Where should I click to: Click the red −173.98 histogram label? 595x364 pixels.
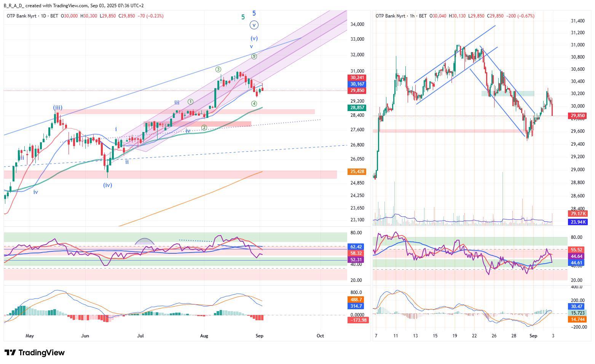click(357, 320)
